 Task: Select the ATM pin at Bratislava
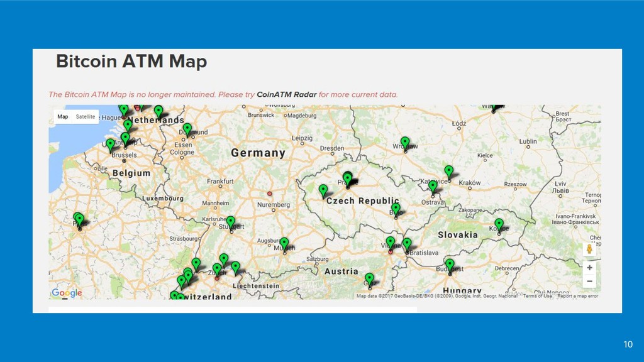tap(407, 244)
